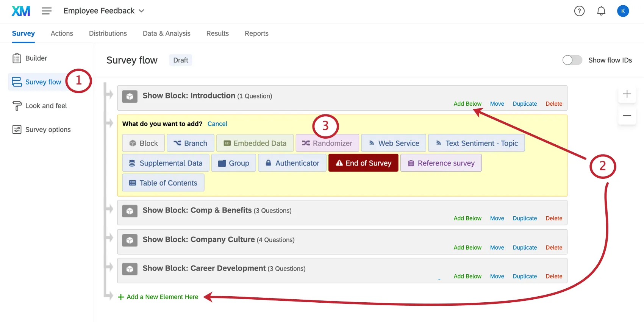Zoom in with the plus icon
This screenshot has width=644, height=322.
point(627,94)
